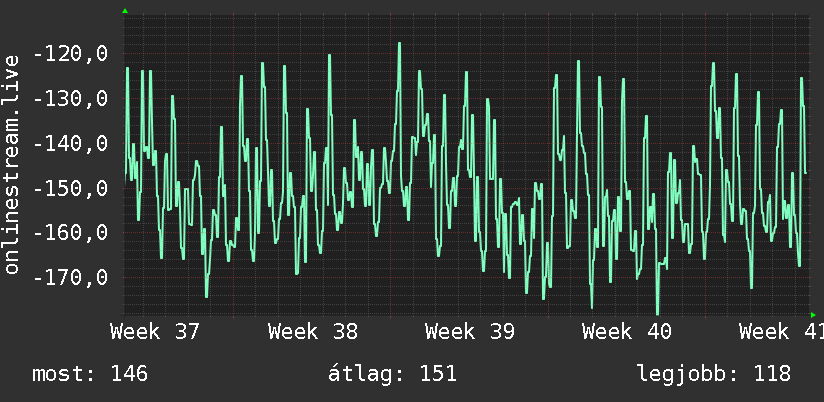This screenshot has width=824, height=402.
Task: Click the -120,0 Y-axis value
Action: click(x=70, y=54)
